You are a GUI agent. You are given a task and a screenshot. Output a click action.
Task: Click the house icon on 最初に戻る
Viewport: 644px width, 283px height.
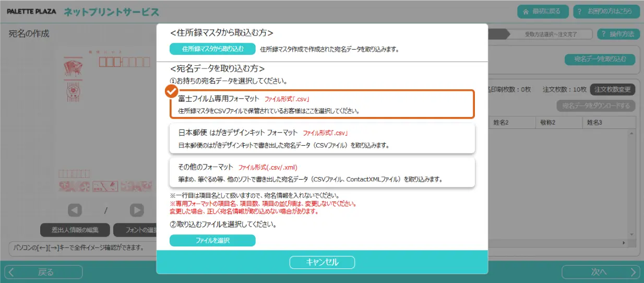(526, 11)
